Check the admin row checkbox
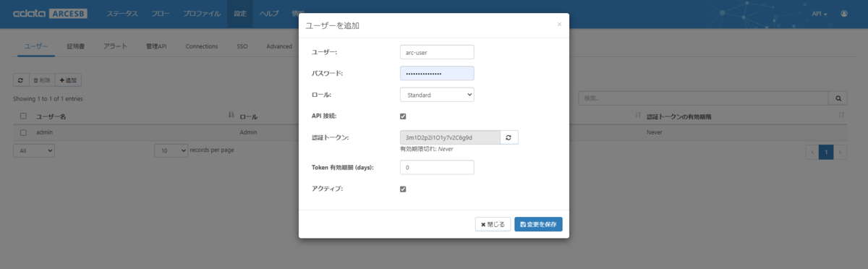 point(23,133)
